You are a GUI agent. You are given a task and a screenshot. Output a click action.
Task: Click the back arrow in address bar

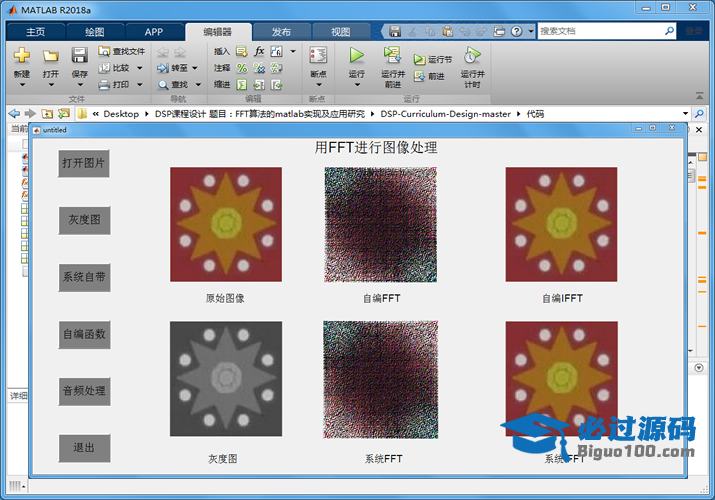[14, 113]
